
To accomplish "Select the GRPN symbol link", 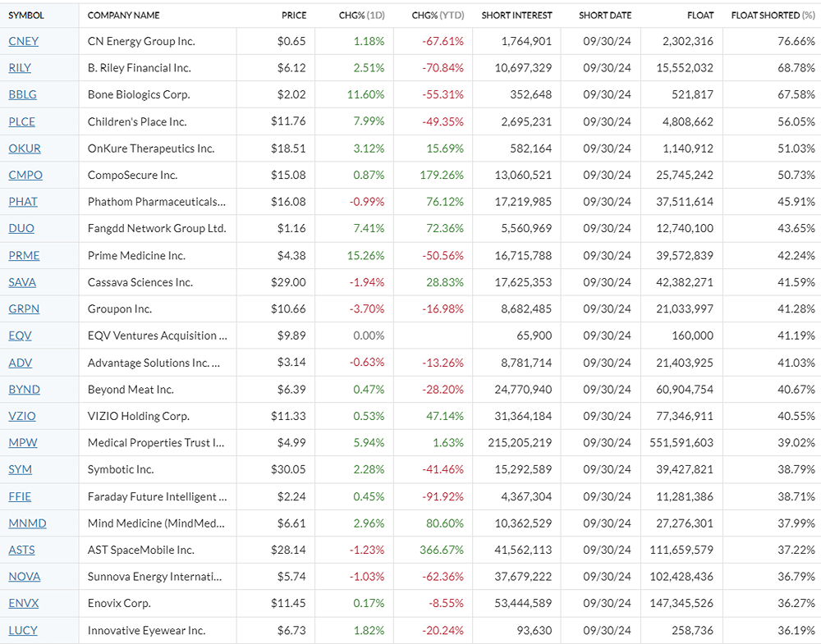I will click(x=24, y=309).
